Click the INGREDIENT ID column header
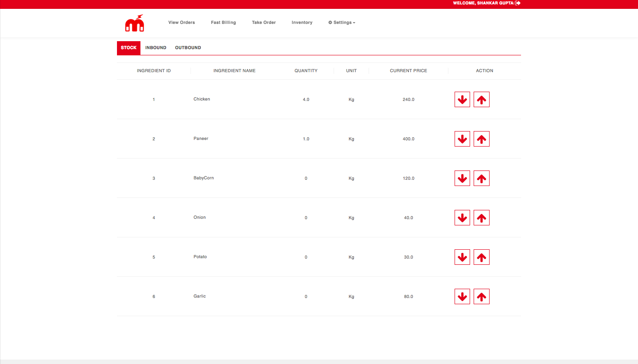The image size is (638, 364). pos(154,71)
